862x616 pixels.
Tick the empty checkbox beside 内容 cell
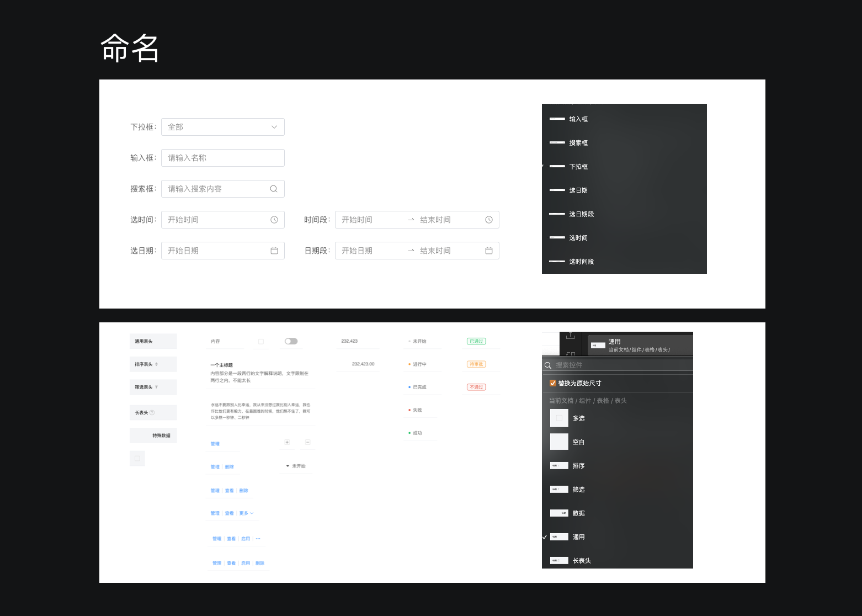tap(261, 342)
